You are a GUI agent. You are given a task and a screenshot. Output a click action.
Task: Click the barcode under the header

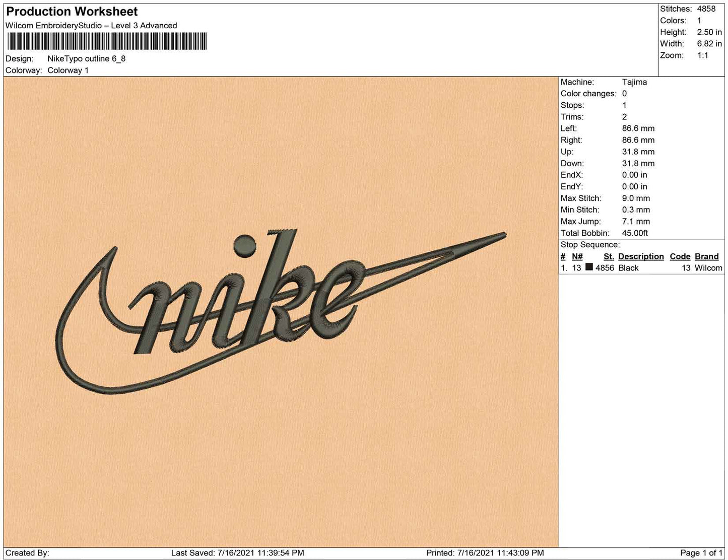pyautogui.click(x=106, y=41)
